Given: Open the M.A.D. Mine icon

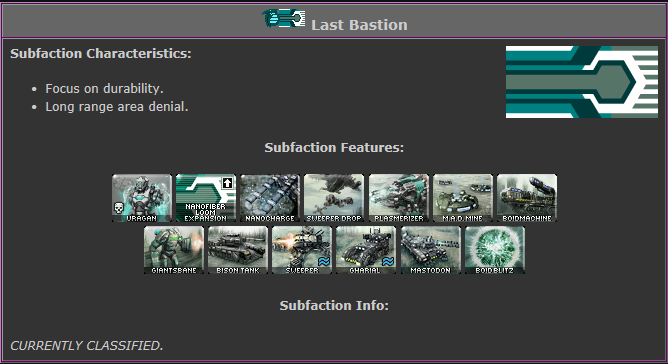Looking at the screenshot, I should click(463, 198).
